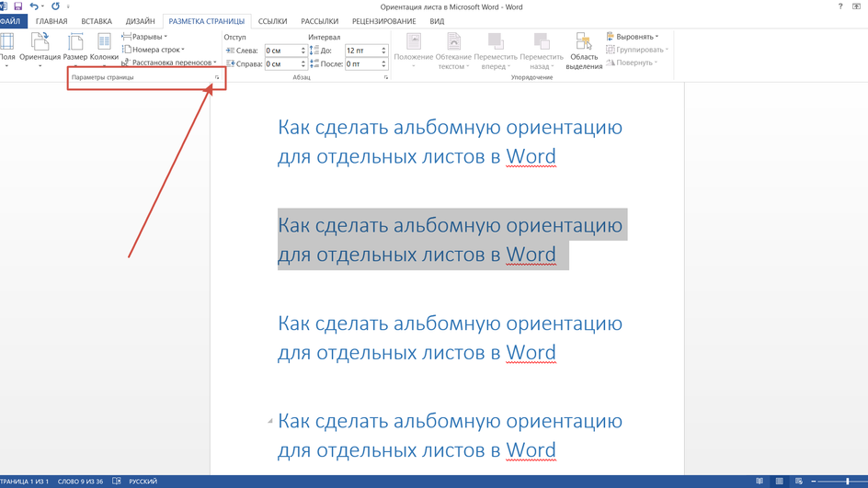
Task: Click the Слева indent input field
Action: click(282, 51)
